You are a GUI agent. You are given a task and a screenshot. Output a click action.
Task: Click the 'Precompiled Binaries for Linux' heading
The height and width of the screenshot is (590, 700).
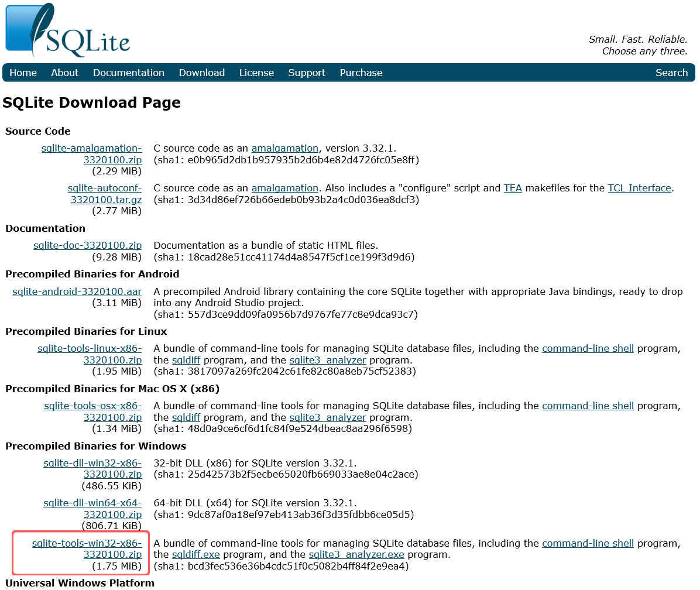[x=86, y=332]
